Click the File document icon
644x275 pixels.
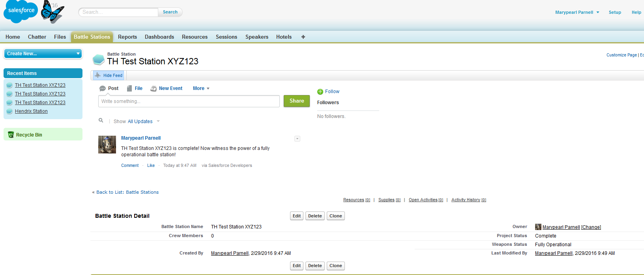click(x=129, y=88)
